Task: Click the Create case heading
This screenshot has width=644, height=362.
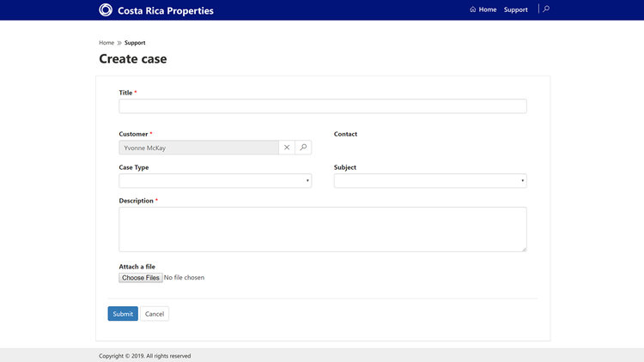Action: (133, 58)
